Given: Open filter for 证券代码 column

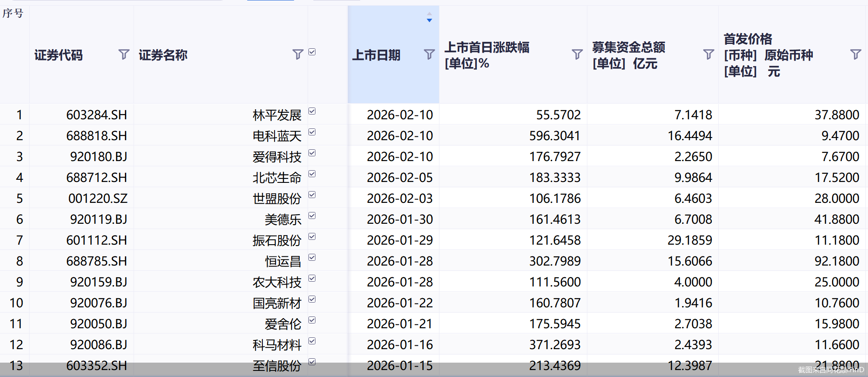Looking at the screenshot, I should 124,54.
